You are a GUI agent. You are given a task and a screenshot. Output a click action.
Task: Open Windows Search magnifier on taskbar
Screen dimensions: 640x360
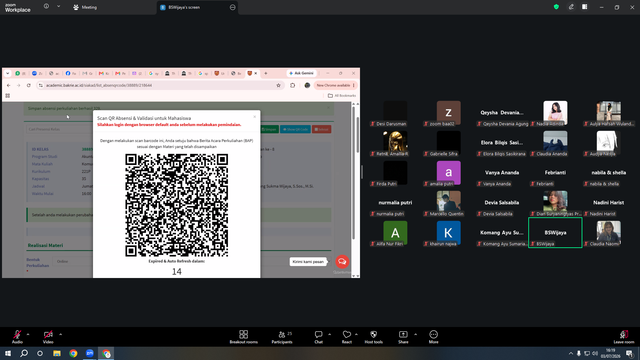[x=24, y=353]
